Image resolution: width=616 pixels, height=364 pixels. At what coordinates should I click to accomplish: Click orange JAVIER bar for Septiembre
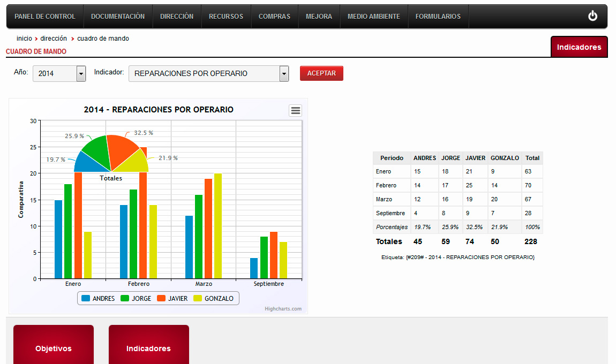(x=273, y=255)
